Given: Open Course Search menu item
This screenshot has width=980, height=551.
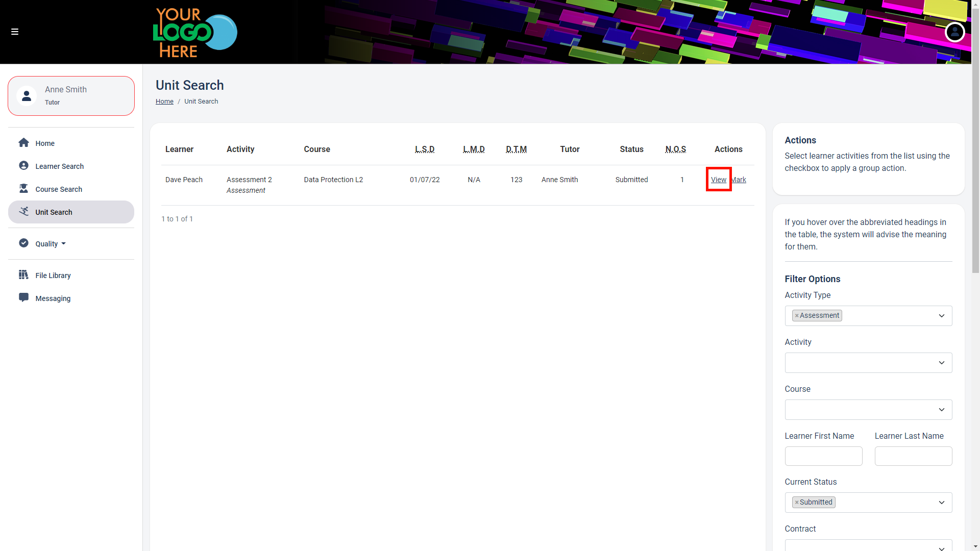Looking at the screenshot, I should pos(71,189).
